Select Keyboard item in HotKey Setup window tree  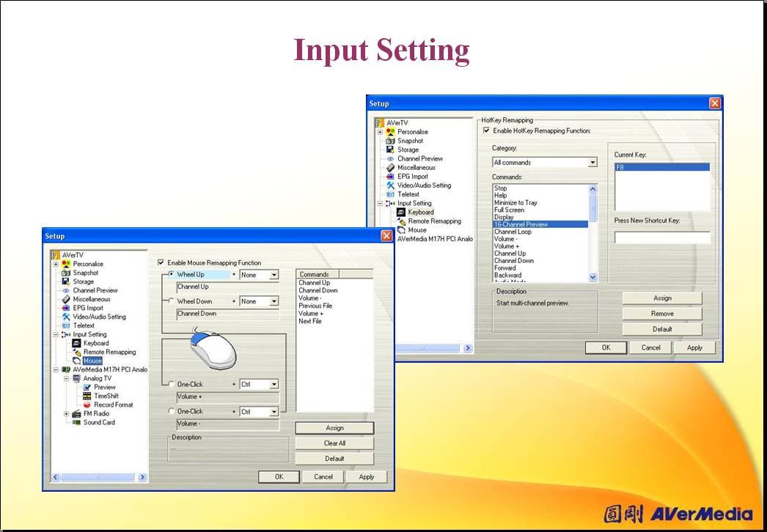[x=421, y=213]
